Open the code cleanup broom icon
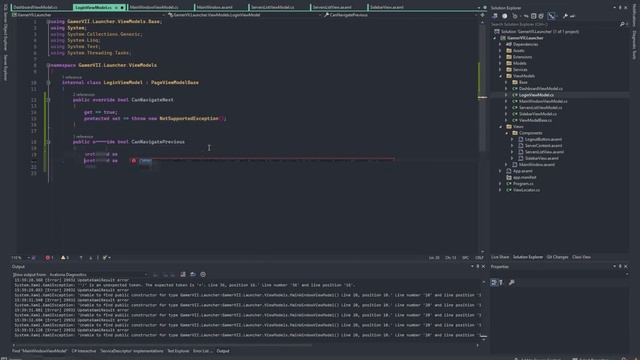 [x=105, y=258]
